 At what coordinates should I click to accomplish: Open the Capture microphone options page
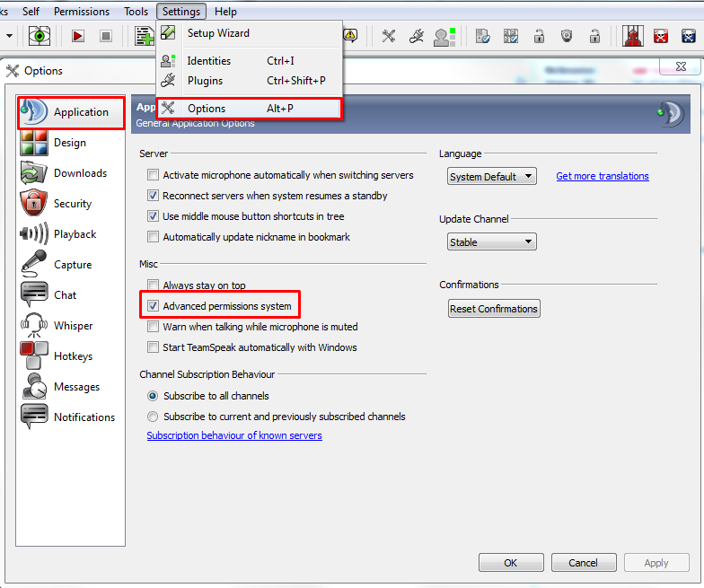[x=71, y=265]
